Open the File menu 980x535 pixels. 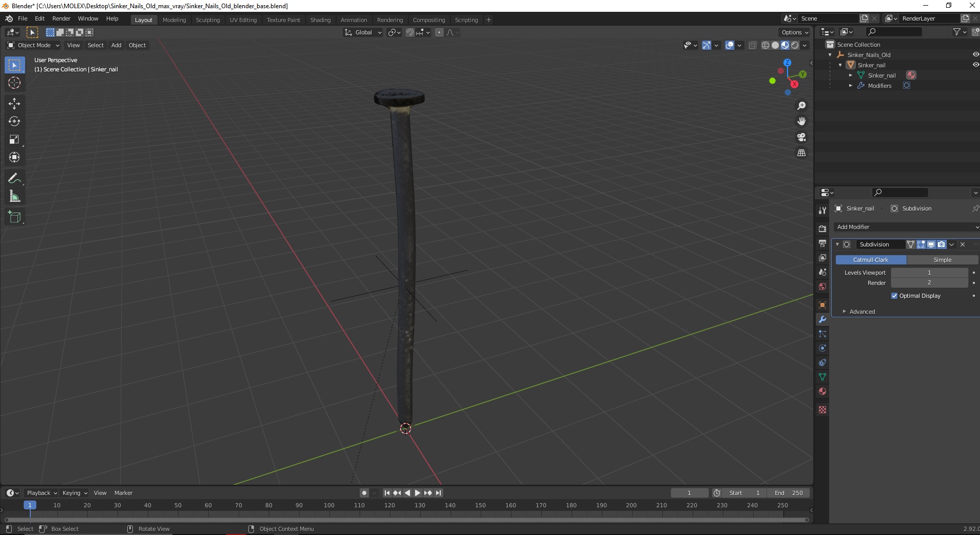(x=23, y=18)
